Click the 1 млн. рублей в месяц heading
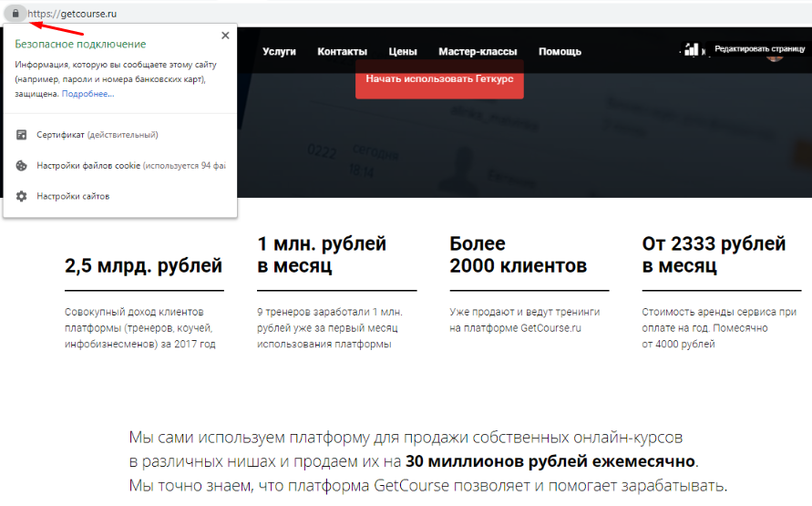Image resolution: width=812 pixels, height=506 pixels. coord(322,254)
